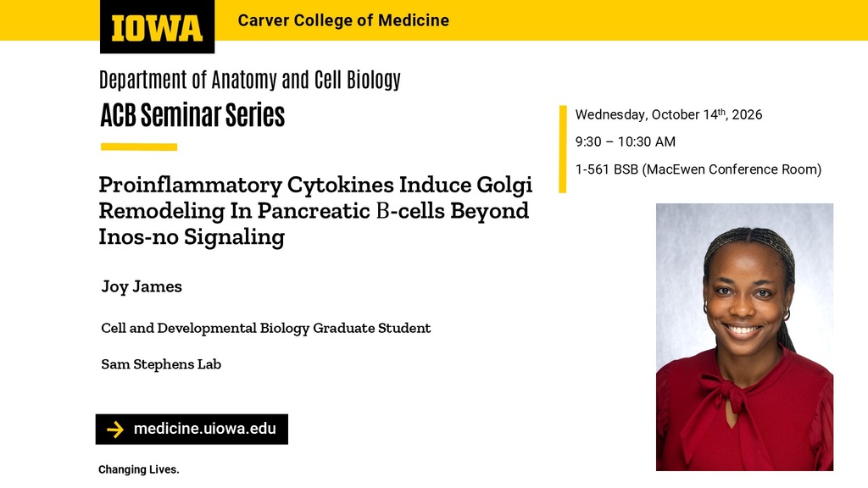
Task: Click the Sam Stephens Lab text
Action: pyautogui.click(x=161, y=364)
